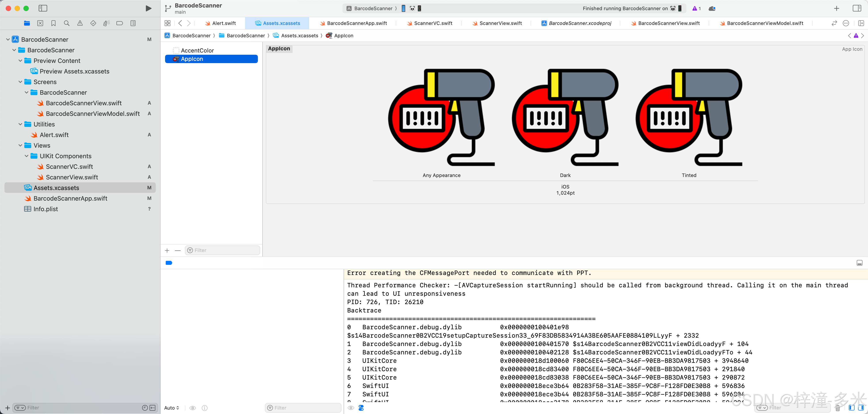Toggle the right inspector panel

click(857, 8)
